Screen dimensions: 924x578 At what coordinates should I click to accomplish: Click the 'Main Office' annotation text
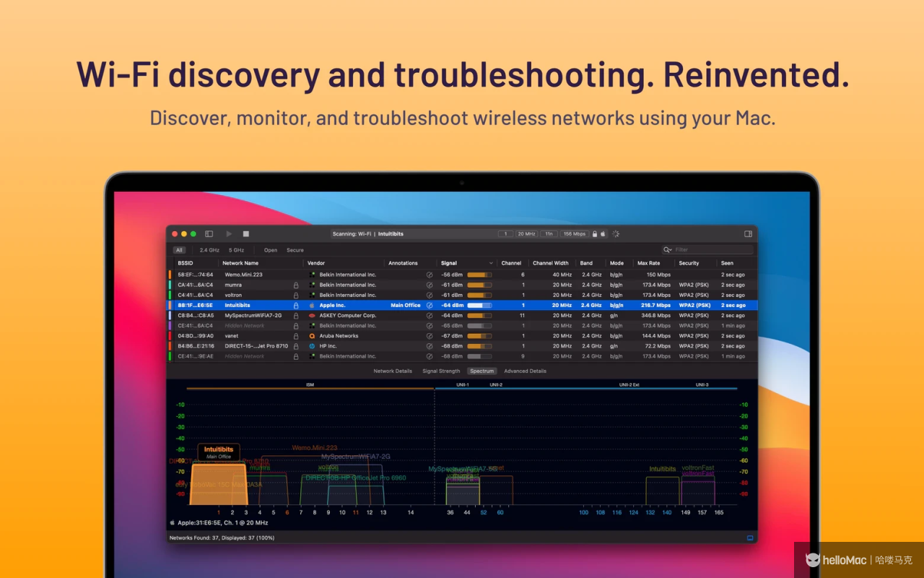click(x=406, y=306)
